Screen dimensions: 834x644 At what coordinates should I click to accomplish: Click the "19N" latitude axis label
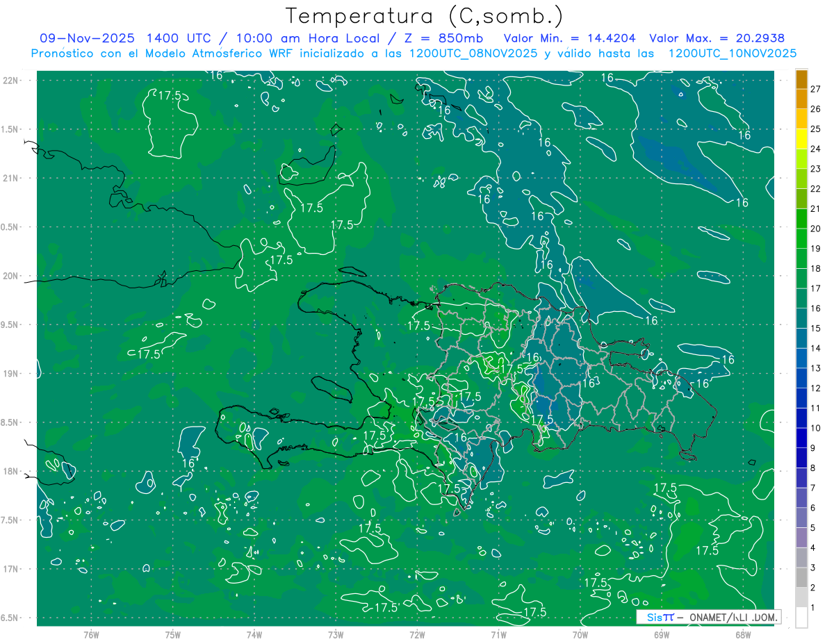[x=10, y=374]
